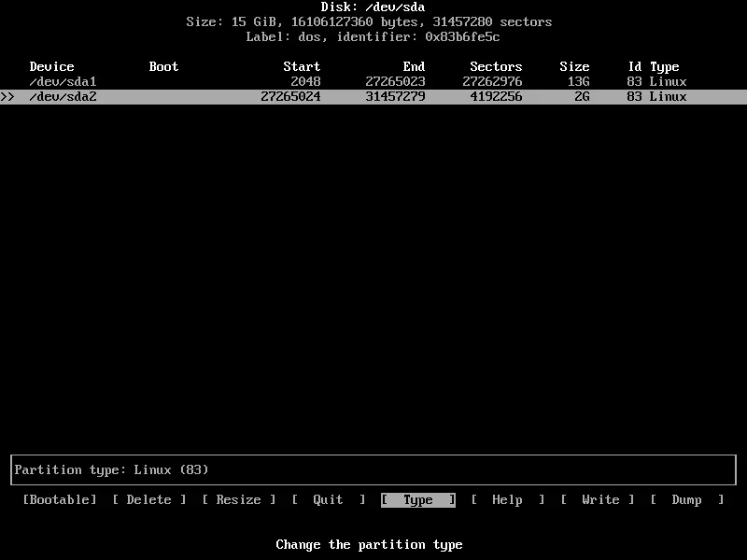Select the Dump menu option

click(x=688, y=499)
